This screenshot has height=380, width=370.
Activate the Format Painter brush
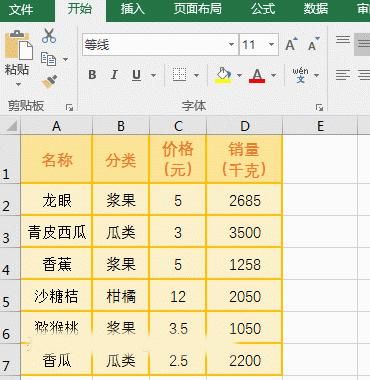tap(49, 82)
